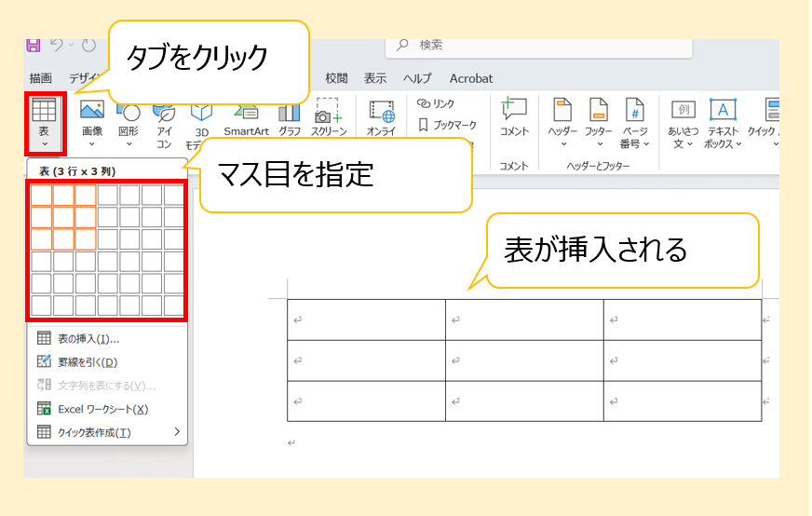Open the Acrobat tab
The image size is (812, 516).
(x=471, y=78)
